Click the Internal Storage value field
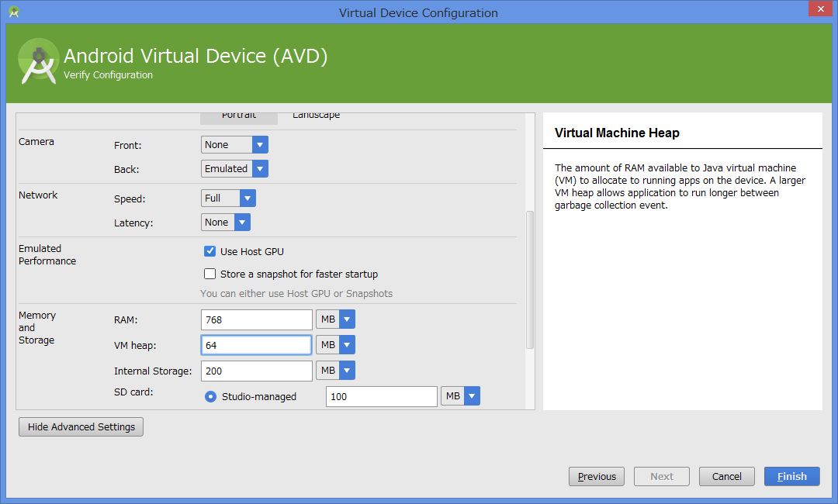Viewport: 838px width, 504px height. click(x=257, y=371)
